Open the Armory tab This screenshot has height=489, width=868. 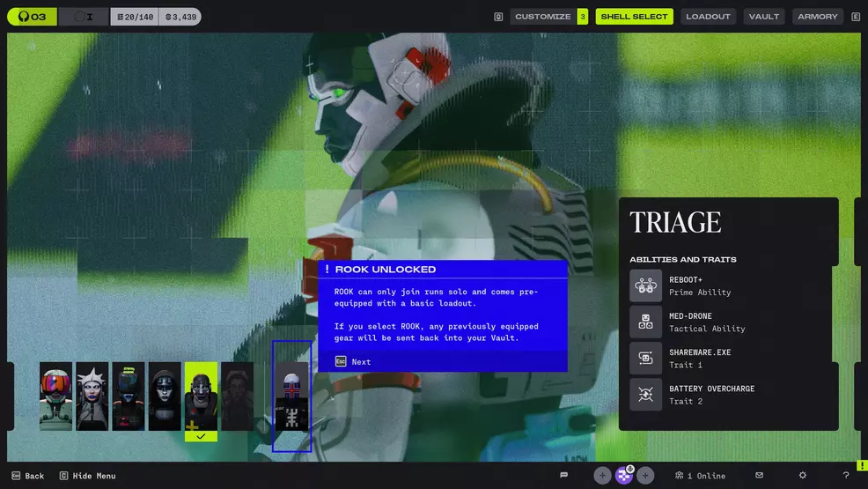[818, 17]
